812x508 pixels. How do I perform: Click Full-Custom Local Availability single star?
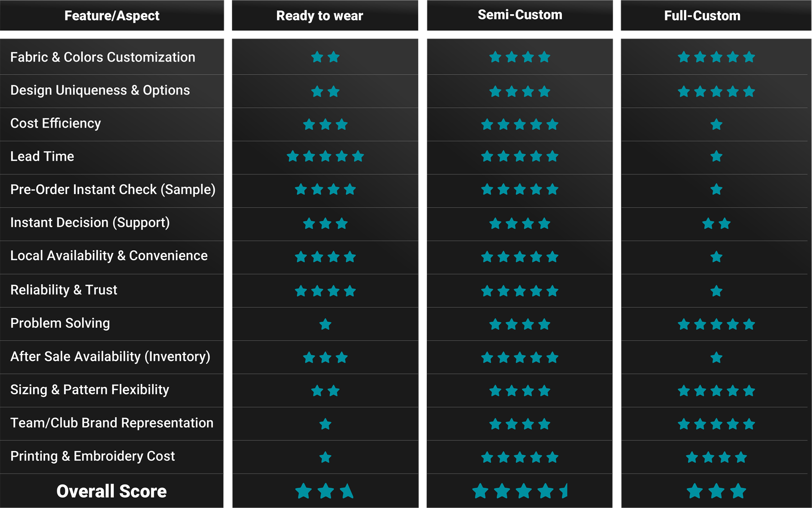[716, 257]
